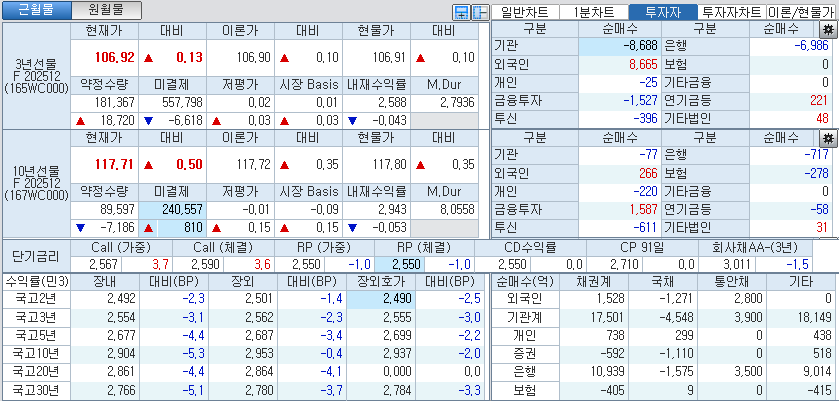
Task: Select the 국고30년 row label
Action: (36, 390)
